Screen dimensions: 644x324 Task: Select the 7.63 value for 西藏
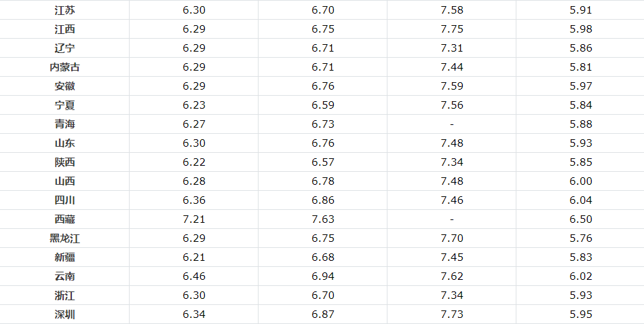(323, 219)
